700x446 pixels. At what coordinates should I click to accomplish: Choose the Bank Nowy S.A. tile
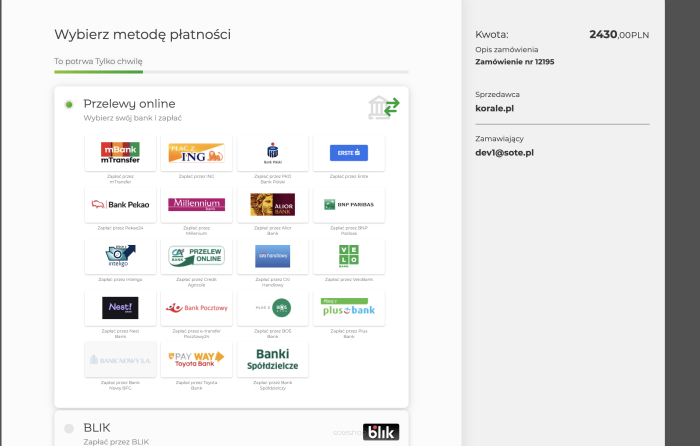120,359
